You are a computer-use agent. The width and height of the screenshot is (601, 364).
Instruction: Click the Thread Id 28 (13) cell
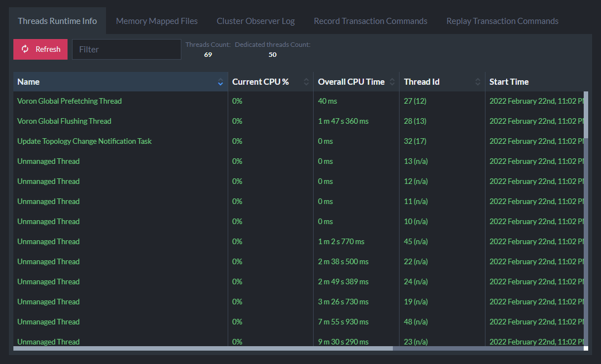click(x=415, y=122)
